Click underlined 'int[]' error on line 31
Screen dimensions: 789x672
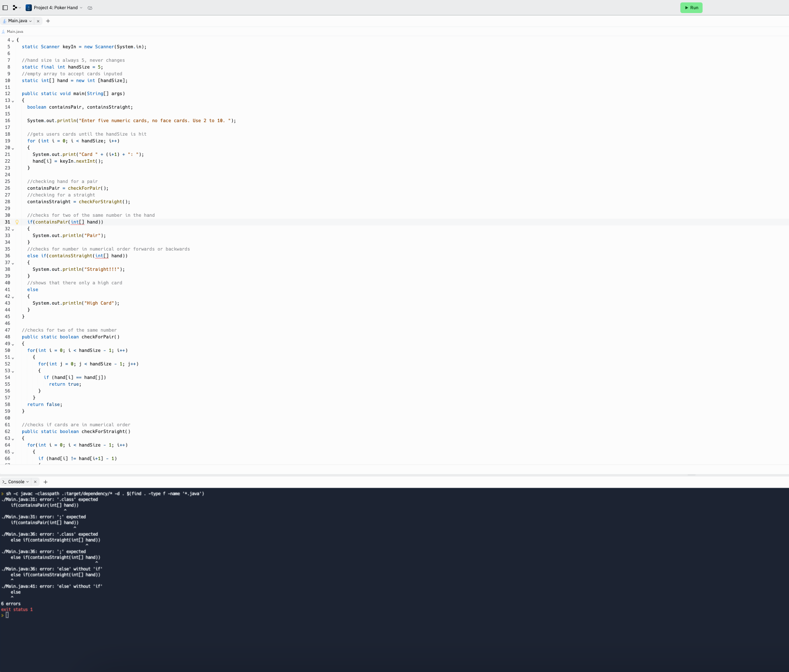(x=77, y=222)
